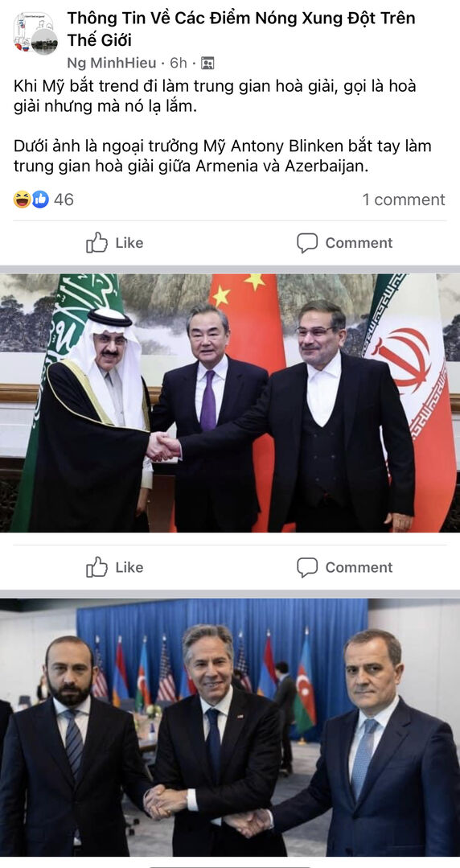The image size is (460, 868).
Task: Tap the post caption text about Antony Blinken
Action: 223,156
